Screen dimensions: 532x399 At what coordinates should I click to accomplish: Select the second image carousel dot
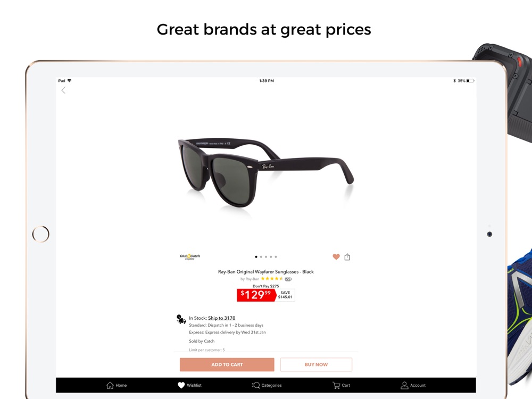point(261,257)
